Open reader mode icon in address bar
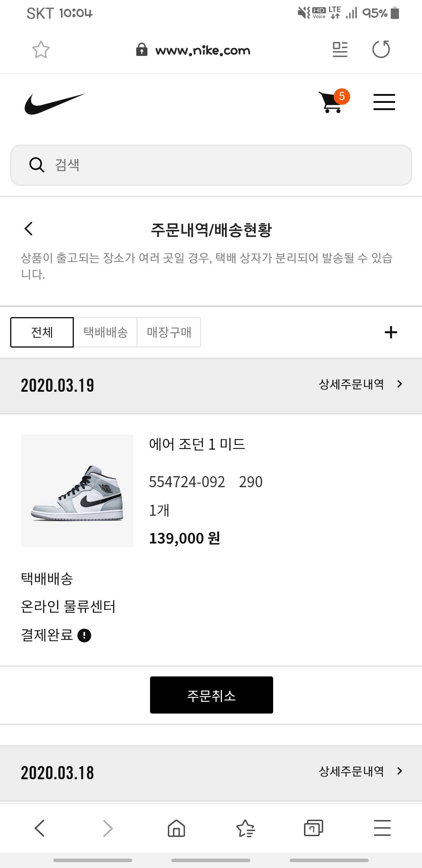 340,50
